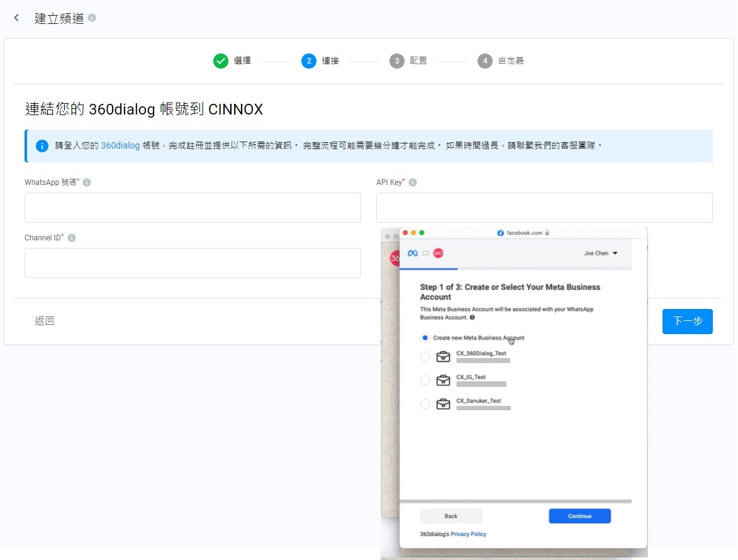The image size is (738, 560).
Task: Click the facebook.com address in popup title
Action: click(524, 233)
